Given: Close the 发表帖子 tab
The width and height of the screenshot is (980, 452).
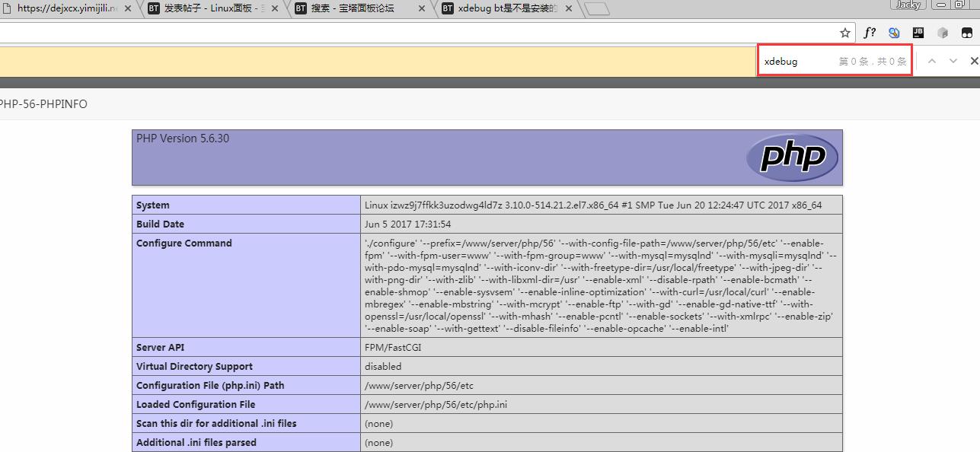Looking at the screenshot, I should (x=274, y=9).
